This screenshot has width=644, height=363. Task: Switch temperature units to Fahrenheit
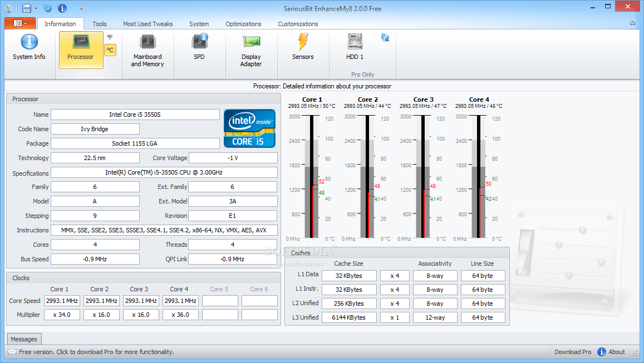(110, 37)
